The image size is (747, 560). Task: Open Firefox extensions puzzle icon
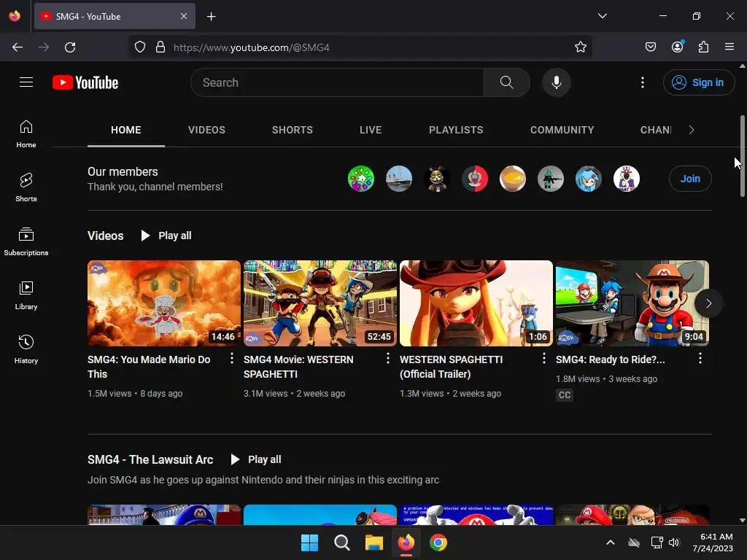(703, 47)
